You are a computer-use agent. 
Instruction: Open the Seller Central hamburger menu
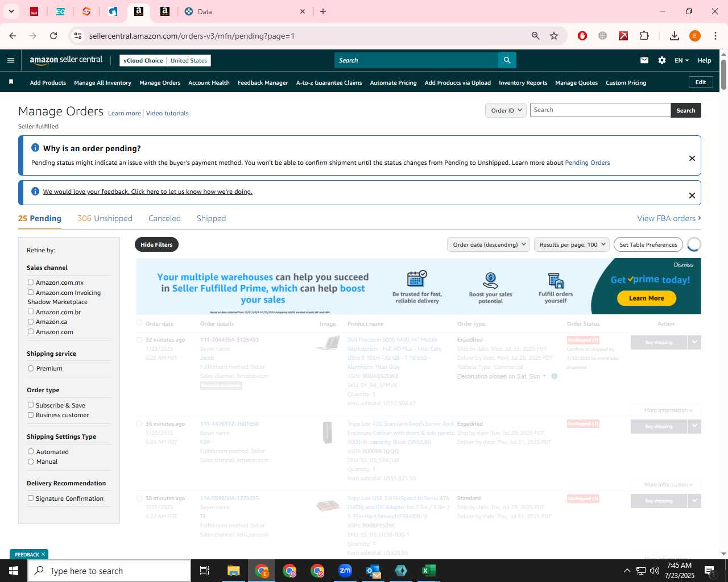click(x=11, y=60)
